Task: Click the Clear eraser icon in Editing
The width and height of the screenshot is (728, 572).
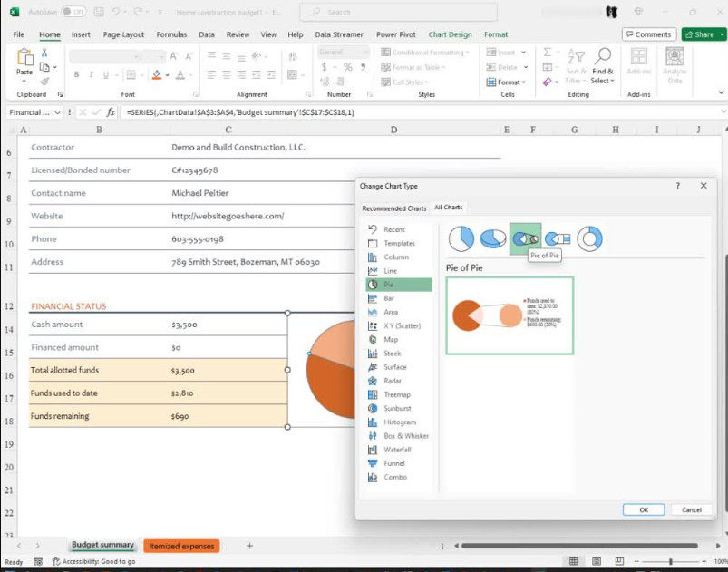Action: [547, 82]
